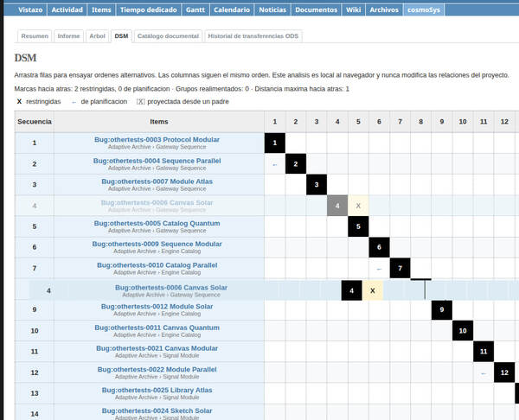519x420 pixels.
Task: Go to the Items tab
Action: click(x=101, y=10)
